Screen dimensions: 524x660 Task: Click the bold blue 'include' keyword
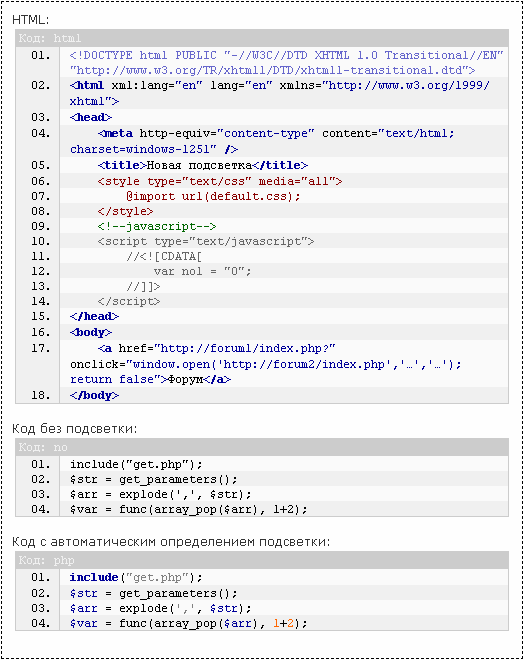[x=94, y=578]
